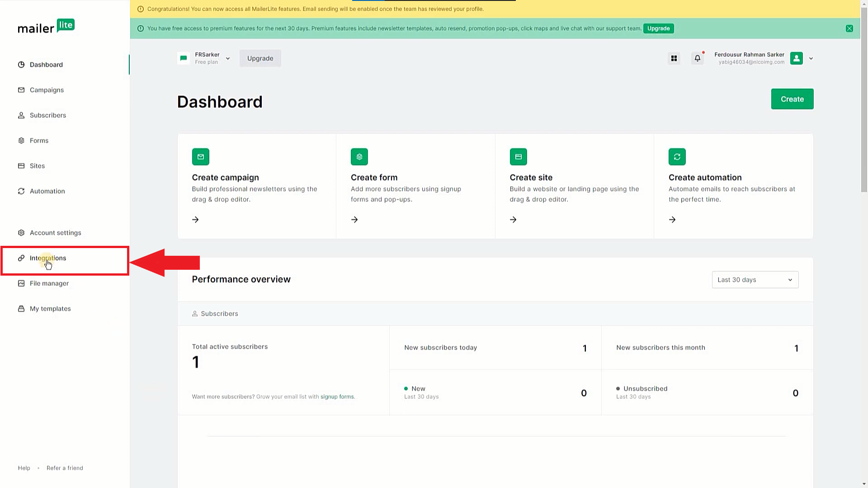The image size is (868, 488).
Task: Select the Integrations menu item
Action: [47, 258]
